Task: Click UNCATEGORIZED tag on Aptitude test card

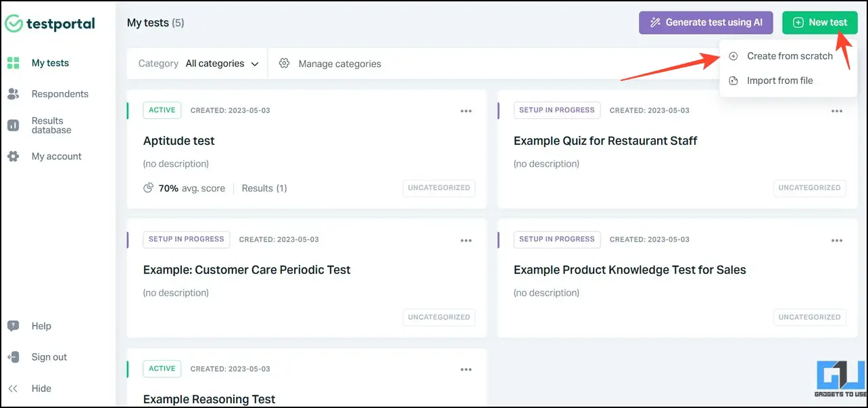Action: (439, 188)
